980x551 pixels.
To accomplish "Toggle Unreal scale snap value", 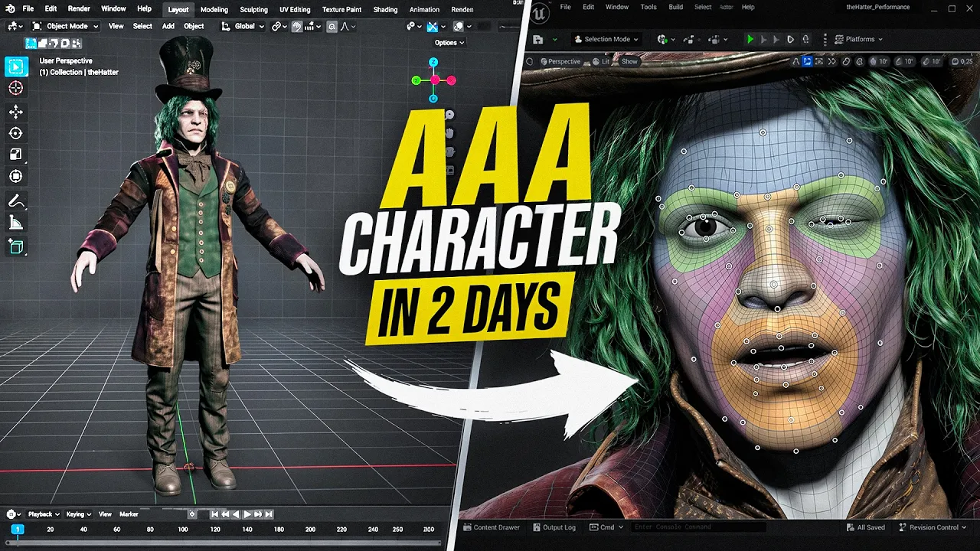I will tap(932, 61).
